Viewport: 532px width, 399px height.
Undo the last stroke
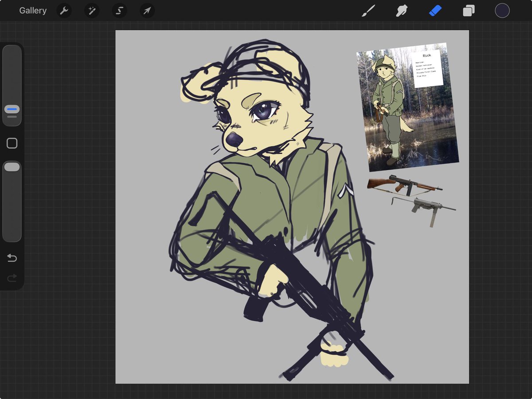pos(12,258)
